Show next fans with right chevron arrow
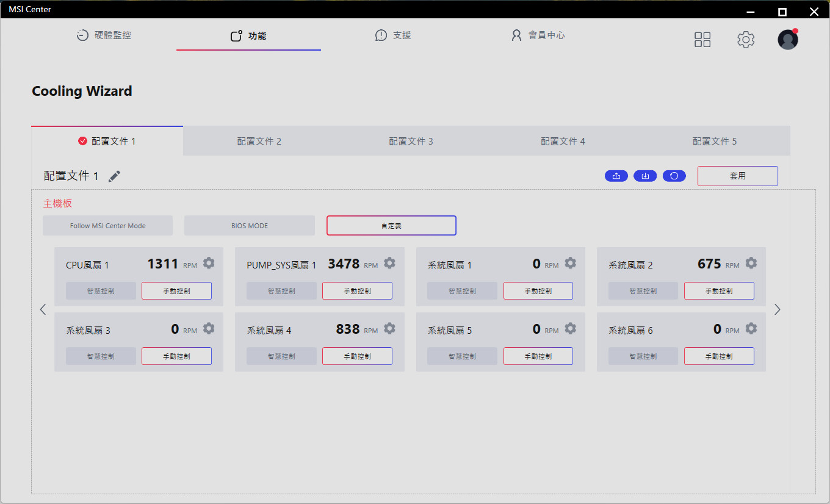 pyautogui.click(x=777, y=309)
